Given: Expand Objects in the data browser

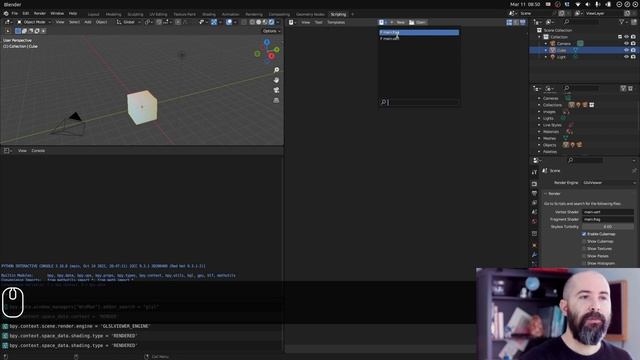Looking at the screenshot, I should (539, 145).
